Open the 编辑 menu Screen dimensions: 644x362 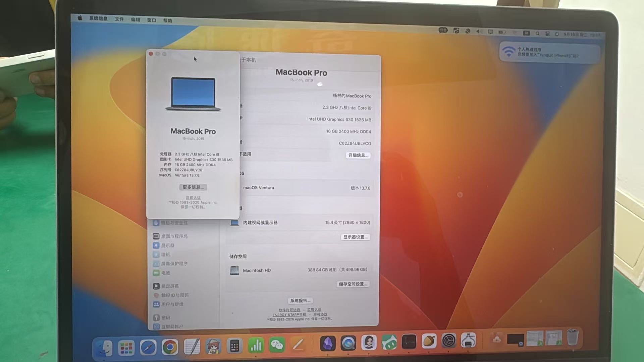point(135,20)
